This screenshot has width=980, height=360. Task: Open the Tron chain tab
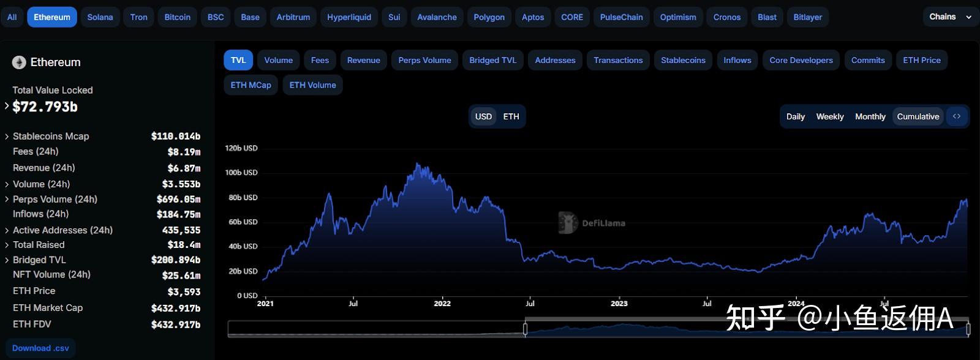[x=139, y=17]
